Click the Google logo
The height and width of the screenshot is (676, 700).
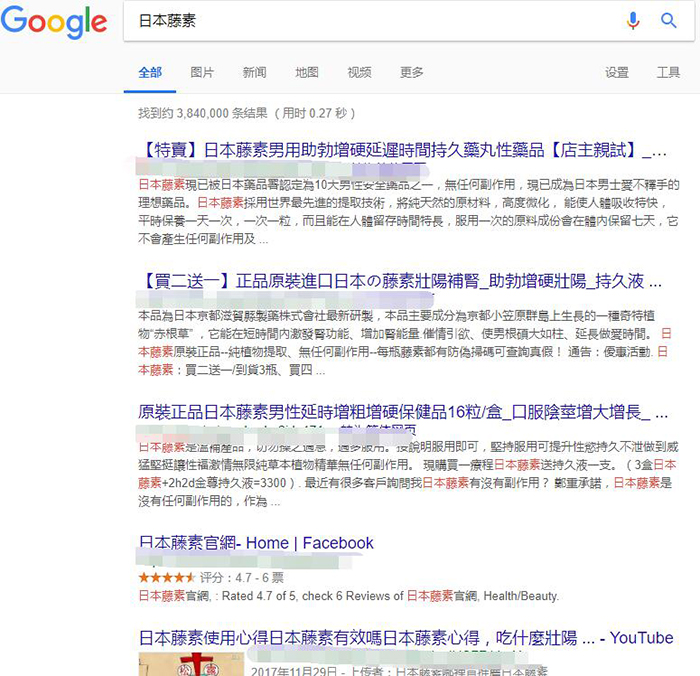[x=54, y=21]
